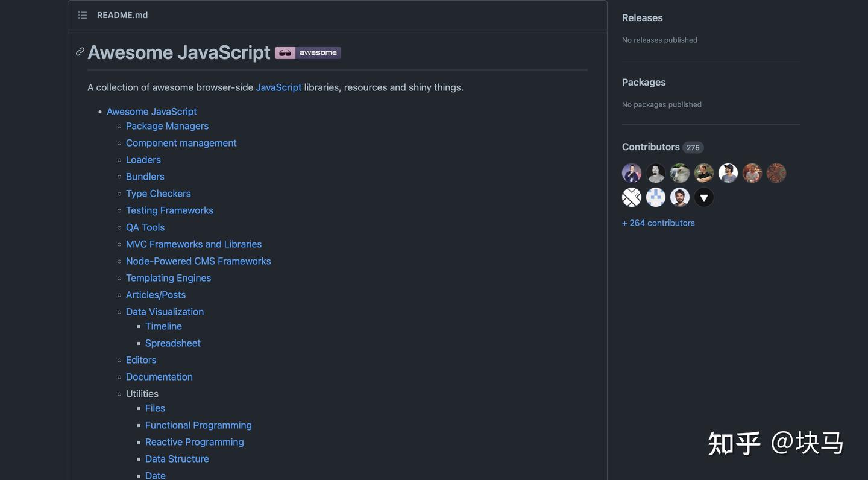Click the Utilities list item text

[142, 394]
